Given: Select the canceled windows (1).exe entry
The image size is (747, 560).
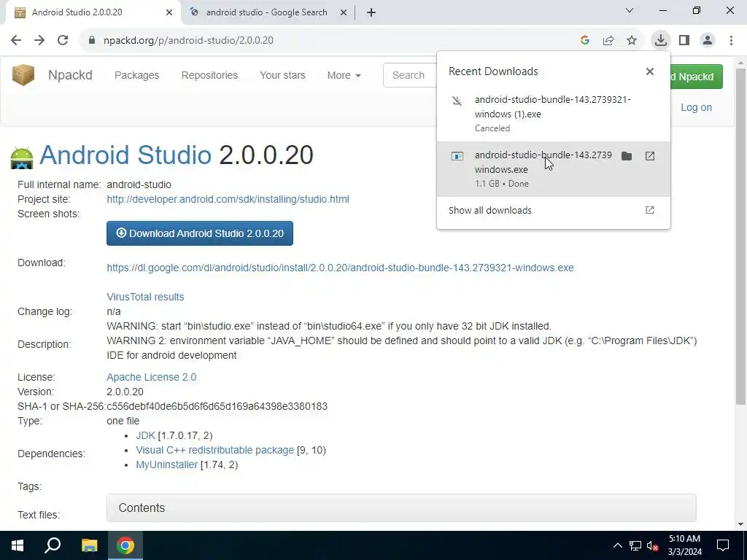Looking at the screenshot, I should [x=553, y=113].
